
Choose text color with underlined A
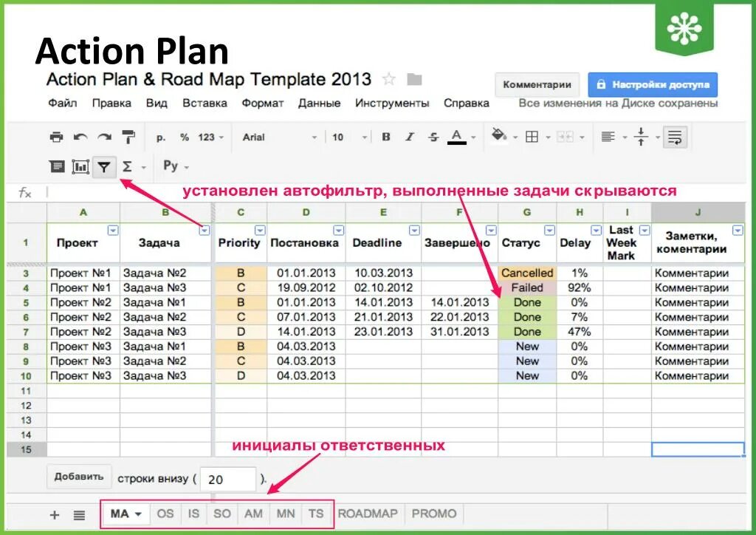(456, 137)
